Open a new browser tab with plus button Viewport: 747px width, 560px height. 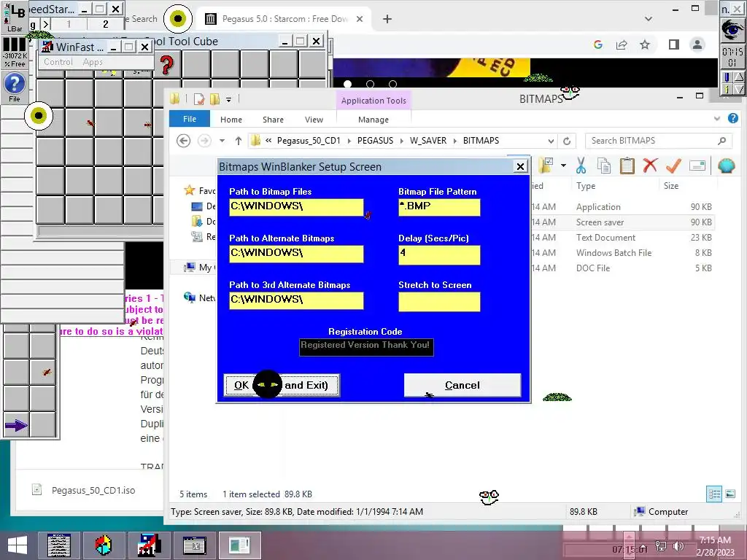click(x=387, y=19)
